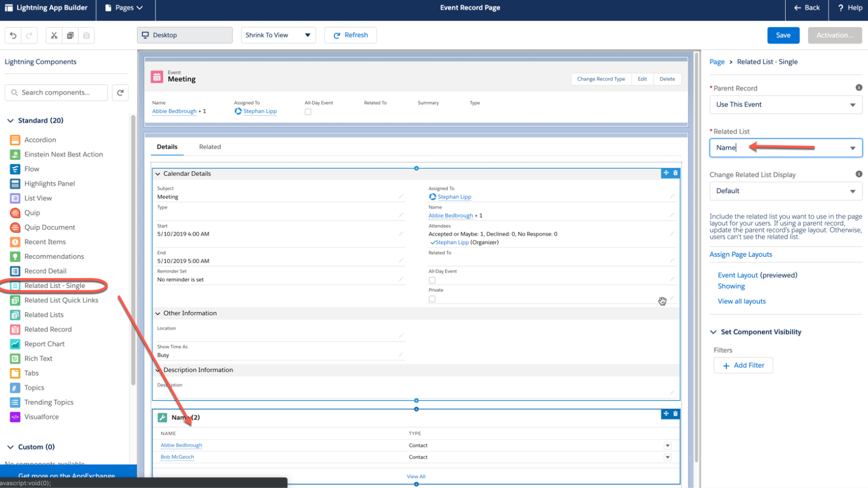The image size is (868, 488).
Task: Switch to the Related tab
Action: 210,147
